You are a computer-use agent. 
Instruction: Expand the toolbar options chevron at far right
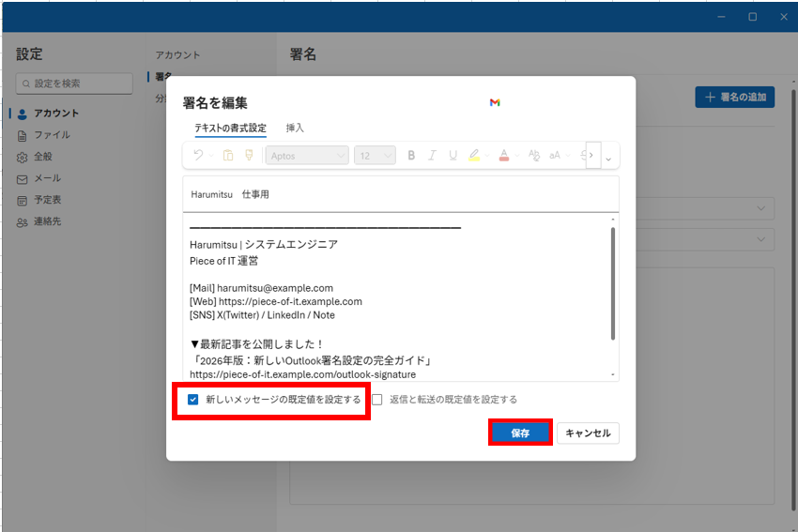[x=608, y=158]
